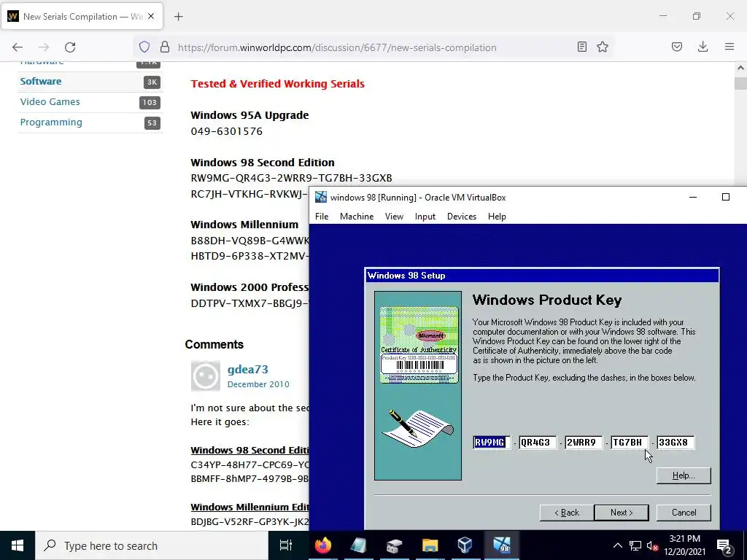Select Windows 98 VM taskbar icon

point(501,545)
